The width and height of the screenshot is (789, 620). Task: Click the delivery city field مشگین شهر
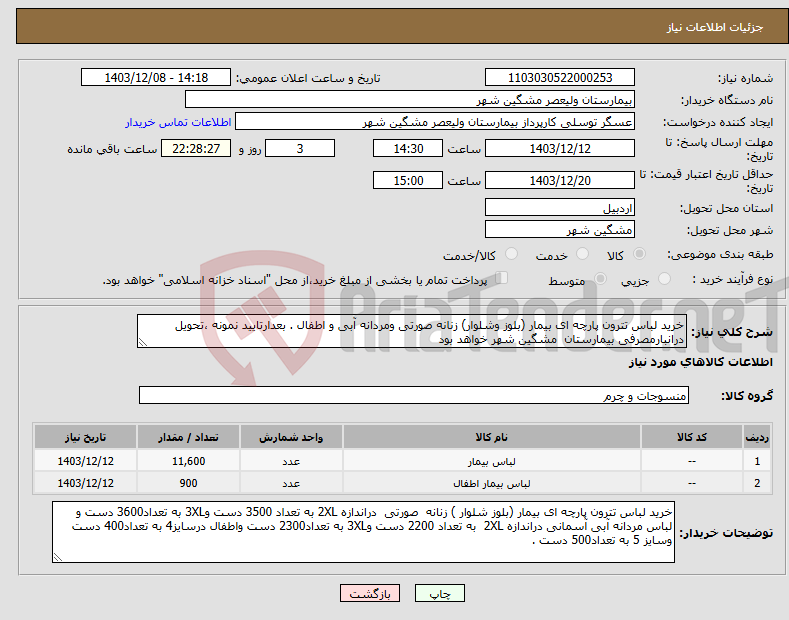coord(560,229)
